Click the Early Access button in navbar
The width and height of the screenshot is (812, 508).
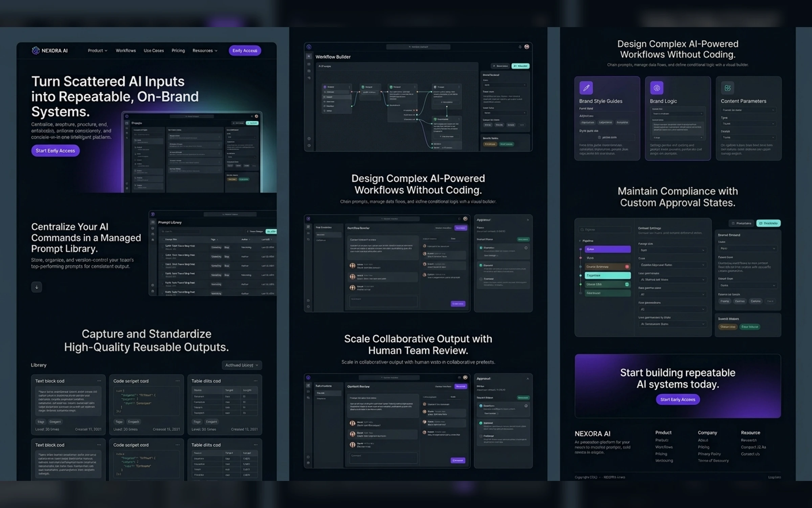245,50
